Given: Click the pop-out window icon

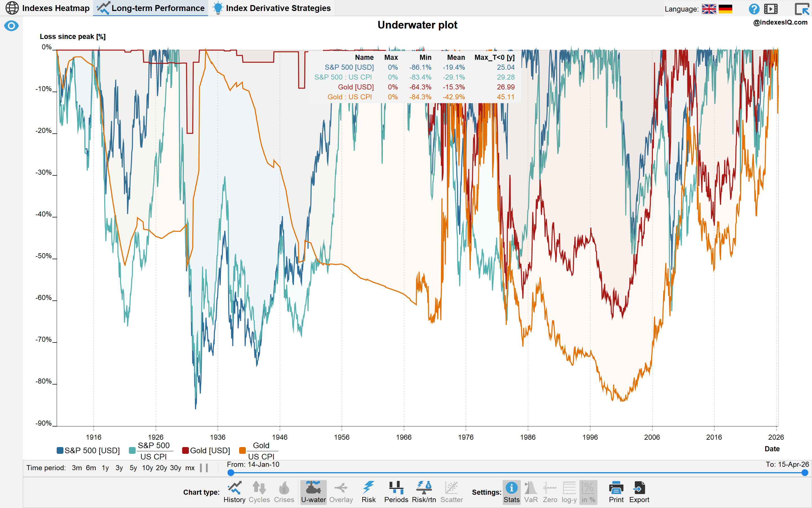Looking at the screenshot, I should tap(802, 9).
